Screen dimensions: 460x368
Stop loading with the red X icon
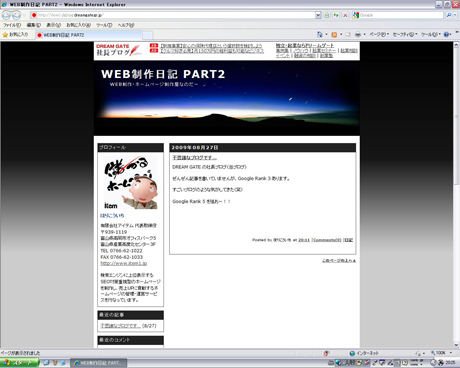[345, 15]
